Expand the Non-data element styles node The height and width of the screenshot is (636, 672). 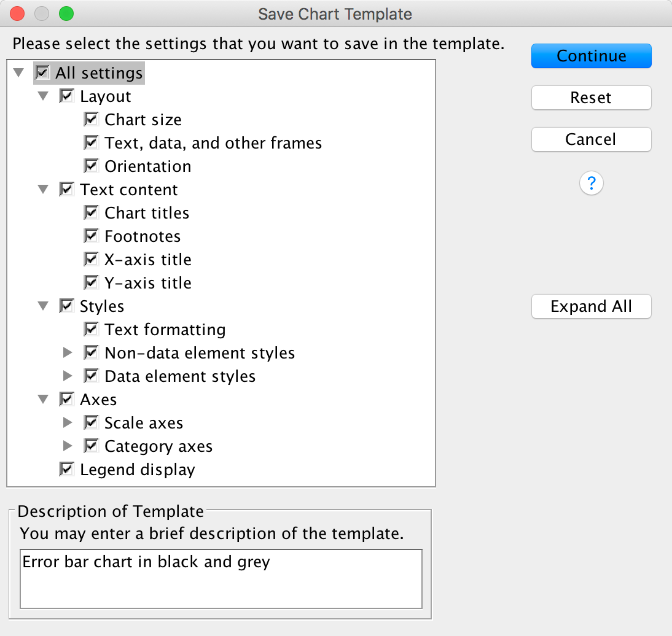(68, 353)
